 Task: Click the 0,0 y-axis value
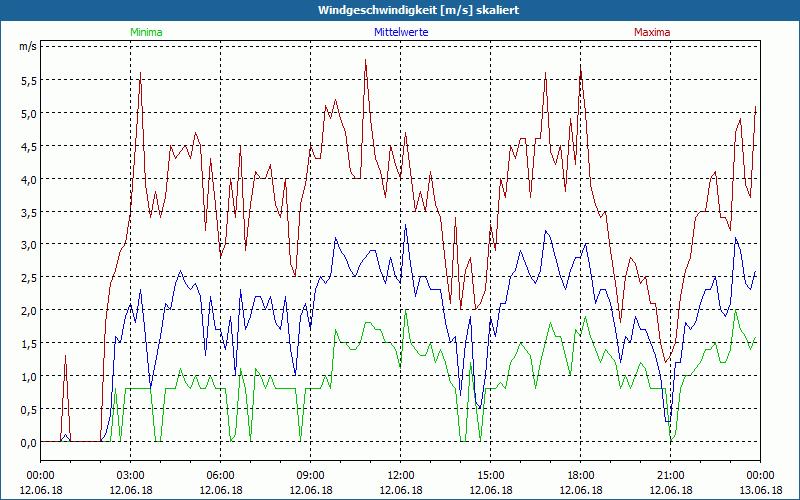click(x=29, y=443)
